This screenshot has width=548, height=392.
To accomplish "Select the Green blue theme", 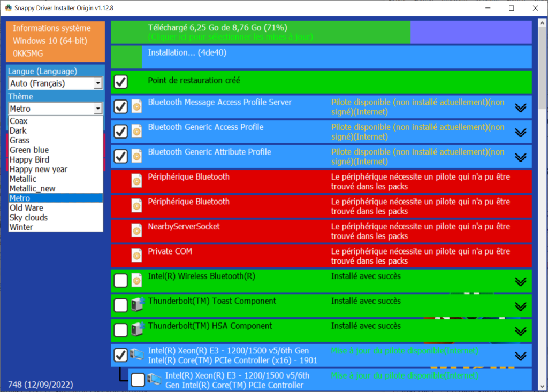I will point(56,150).
